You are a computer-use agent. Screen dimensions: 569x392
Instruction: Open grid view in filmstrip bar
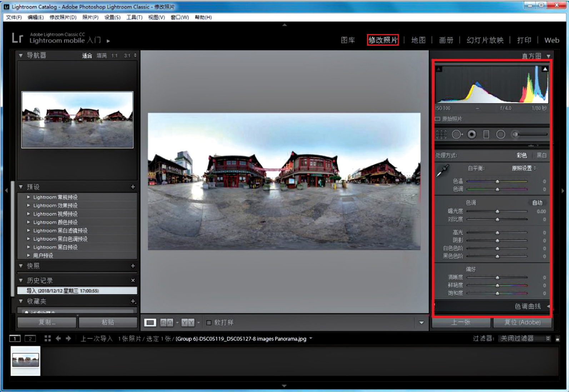click(x=48, y=338)
